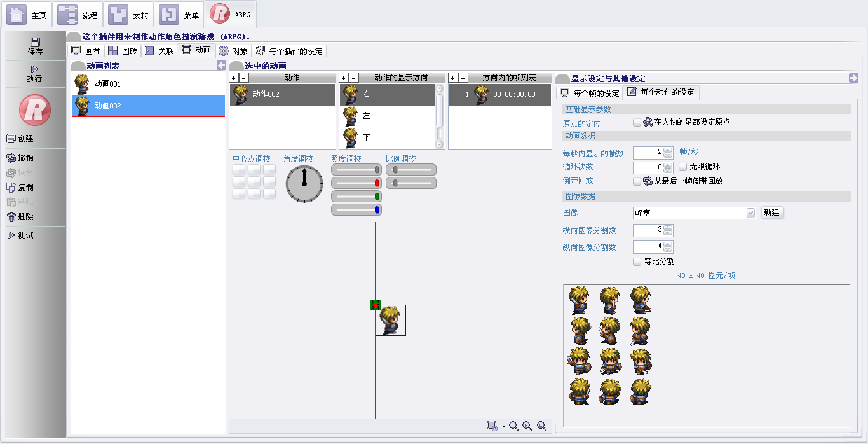The width and height of the screenshot is (868, 444).
Task: Switch to the 每个插件的设定 tab
Action: pyautogui.click(x=289, y=51)
